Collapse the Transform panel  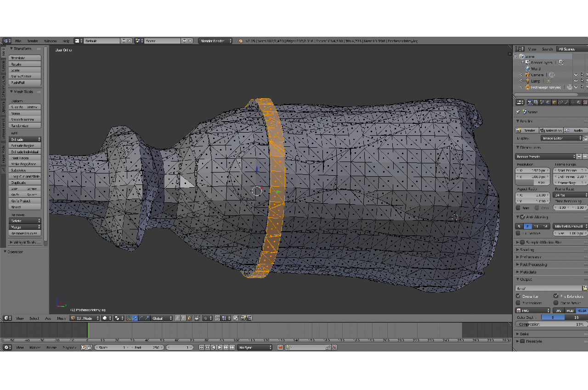(x=22, y=49)
